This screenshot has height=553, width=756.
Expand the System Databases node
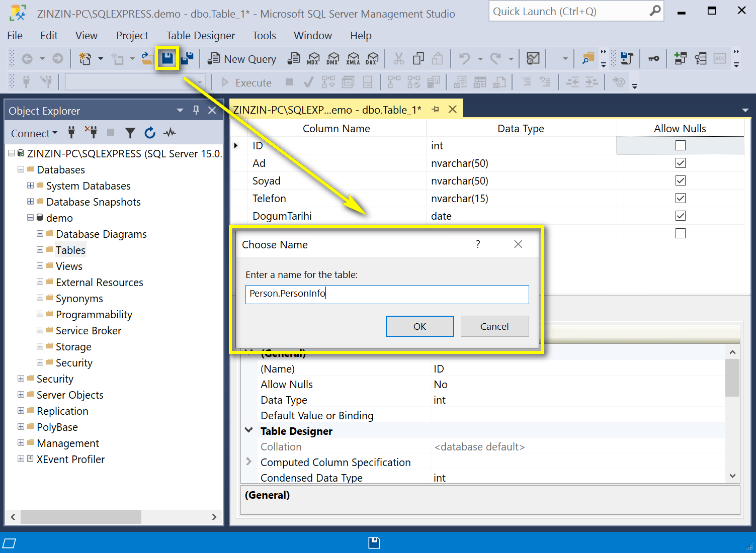coord(30,186)
